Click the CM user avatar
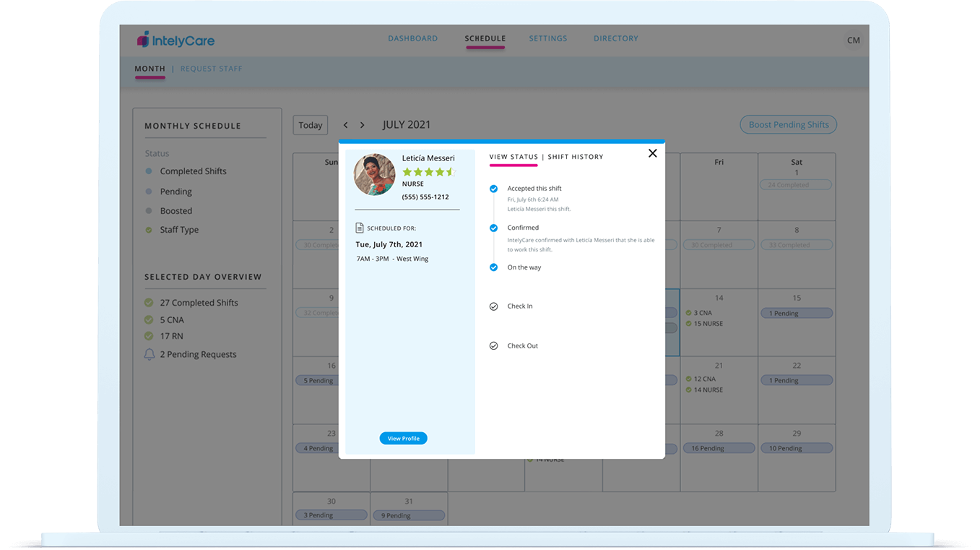The width and height of the screenshot is (980, 550). pos(853,40)
